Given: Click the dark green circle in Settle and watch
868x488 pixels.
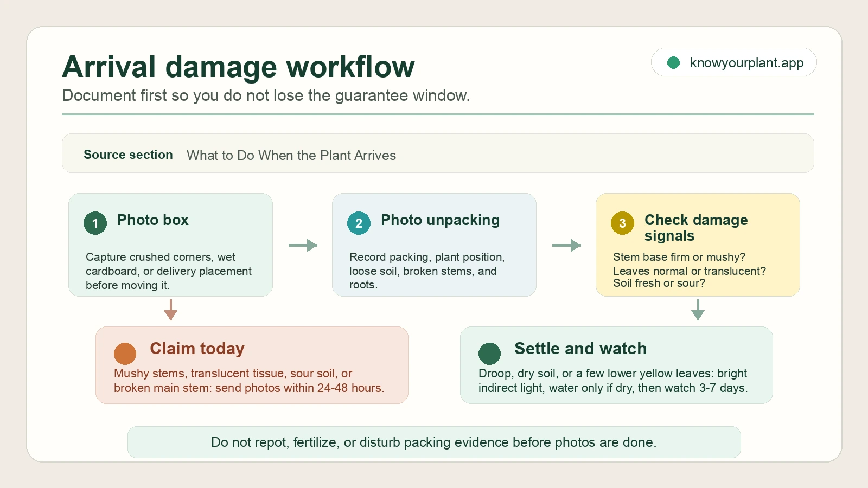Looking at the screenshot, I should (489, 354).
